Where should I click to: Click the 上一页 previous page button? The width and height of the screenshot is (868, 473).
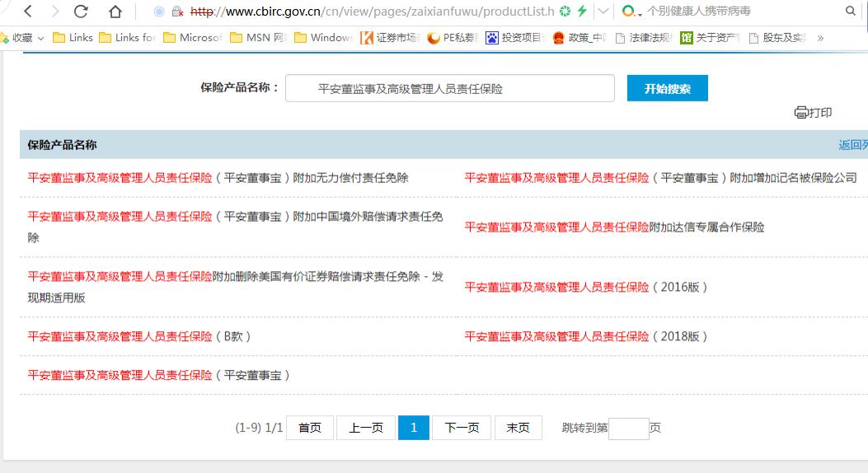point(366,428)
